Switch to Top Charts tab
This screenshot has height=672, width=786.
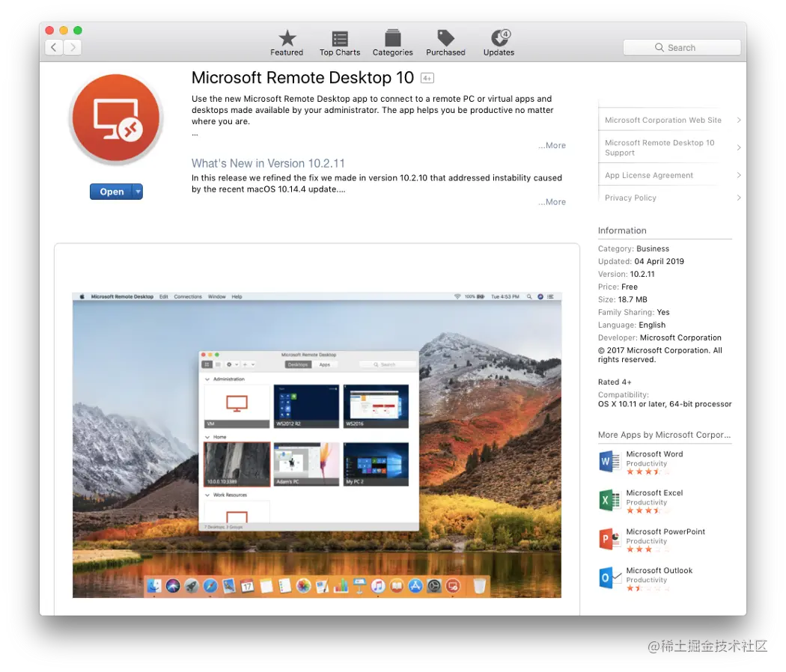pos(340,43)
